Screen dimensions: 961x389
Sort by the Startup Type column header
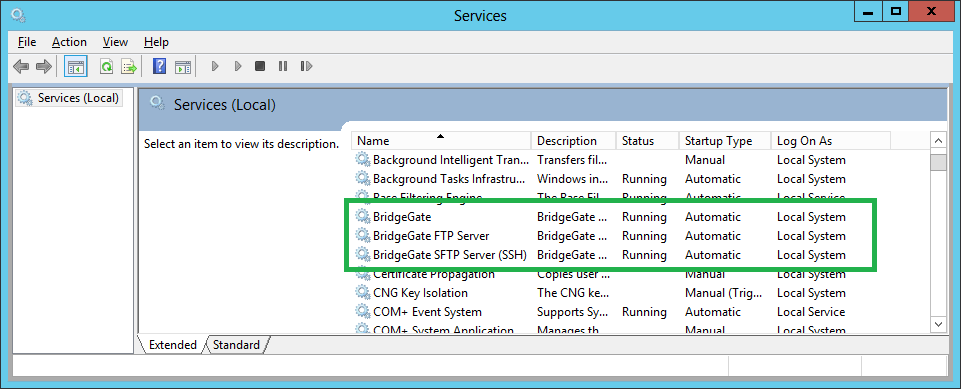click(x=725, y=141)
